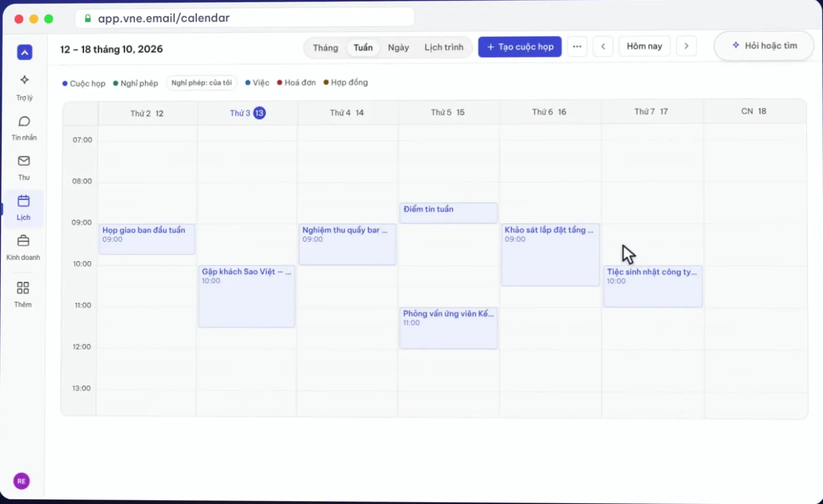Open Nghiệm thu quầy bar event
Image resolution: width=823 pixels, height=504 pixels.
pos(347,244)
